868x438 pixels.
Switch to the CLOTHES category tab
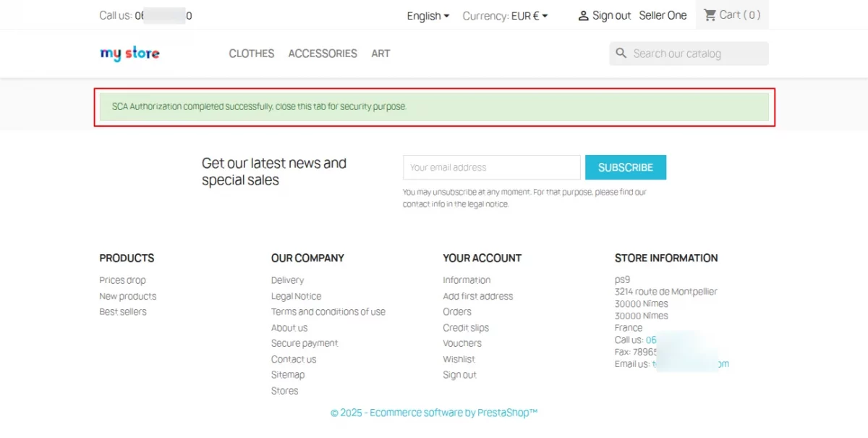(x=251, y=53)
